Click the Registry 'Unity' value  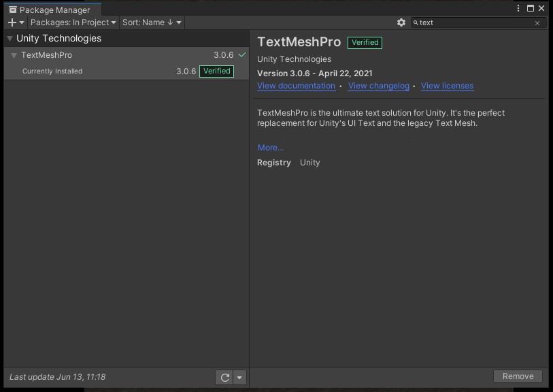point(309,163)
